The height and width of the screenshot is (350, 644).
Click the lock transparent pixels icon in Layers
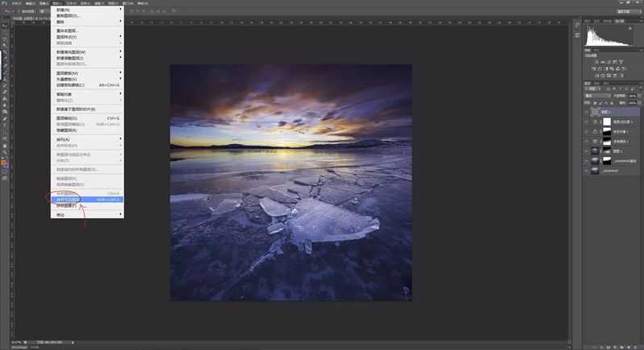coord(595,102)
